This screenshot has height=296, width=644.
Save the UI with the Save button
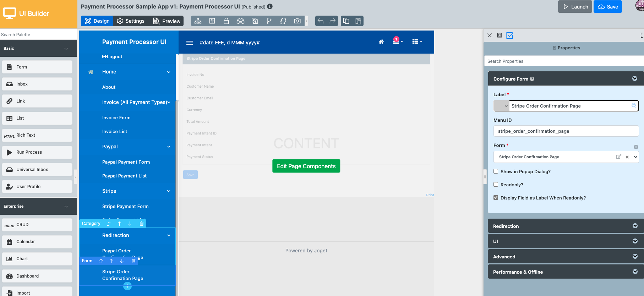pyautogui.click(x=608, y=7)
